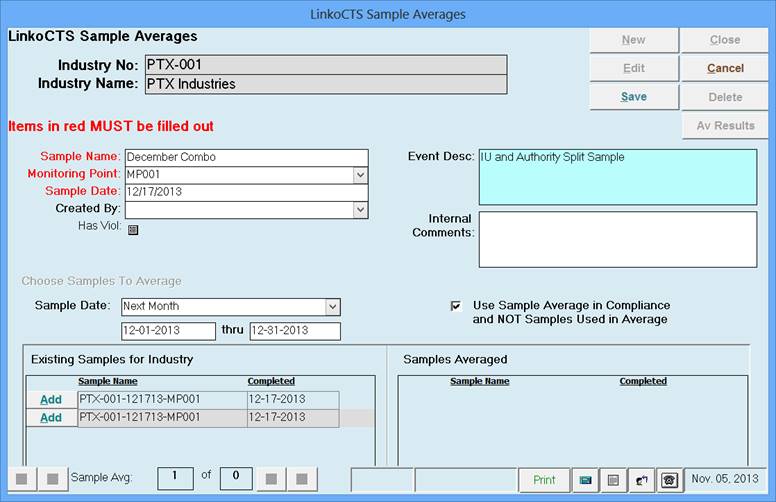This screenshot has width=776, height=502.
Task: Click the Print button
Action: [544, 480]
